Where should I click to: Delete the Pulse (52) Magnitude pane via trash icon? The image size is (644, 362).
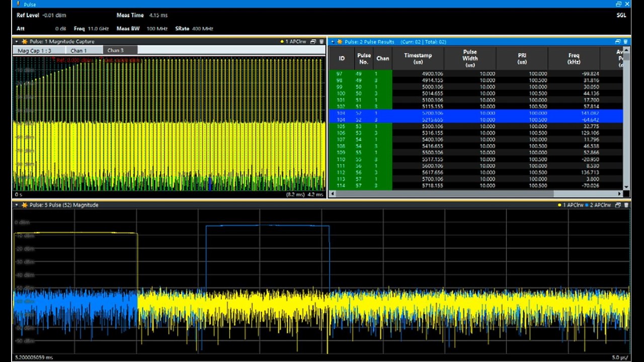pyautogui.click(x=626, y=205)
